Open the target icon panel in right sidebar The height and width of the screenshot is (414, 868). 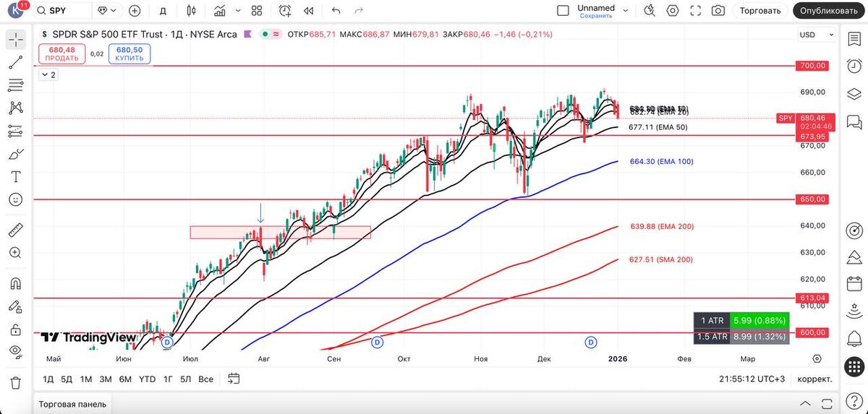click(854, 230)
